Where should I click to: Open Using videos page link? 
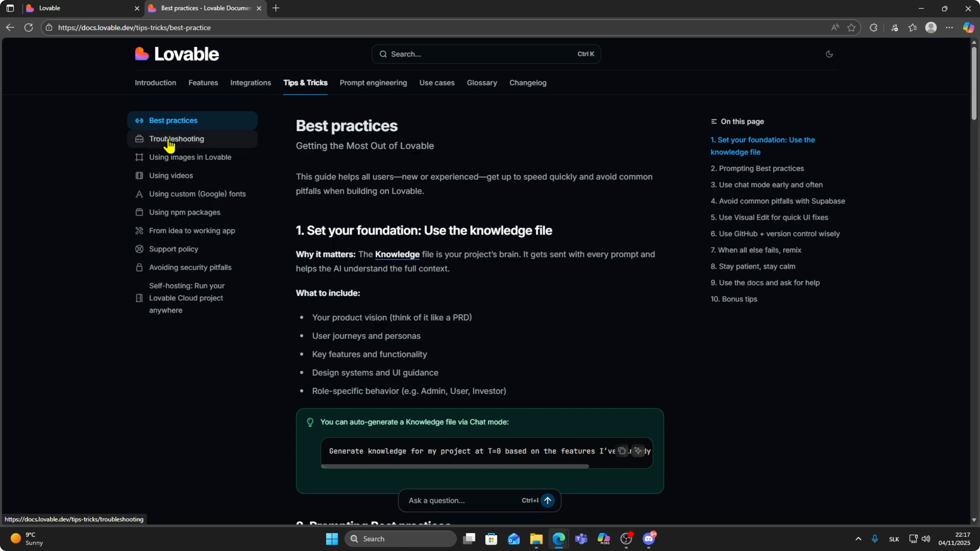171,175
